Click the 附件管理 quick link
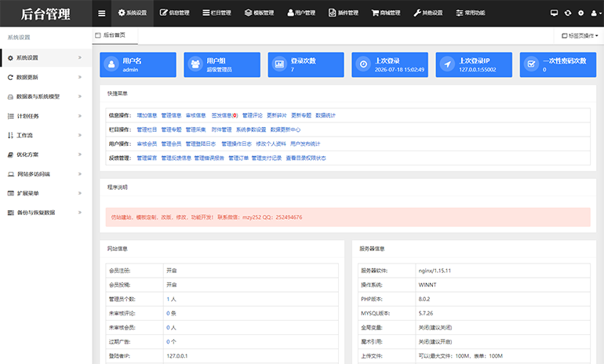The width and height of the screenshot is (604, 364). pos(221,129)
